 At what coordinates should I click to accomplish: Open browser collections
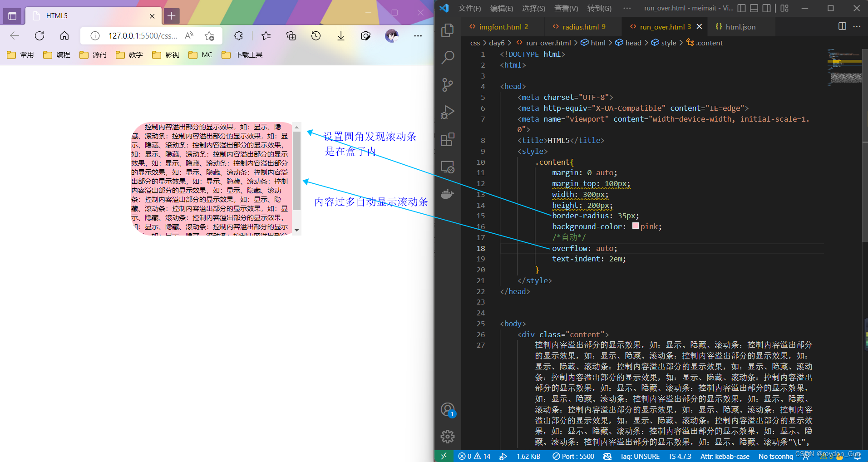click(291, 36)
